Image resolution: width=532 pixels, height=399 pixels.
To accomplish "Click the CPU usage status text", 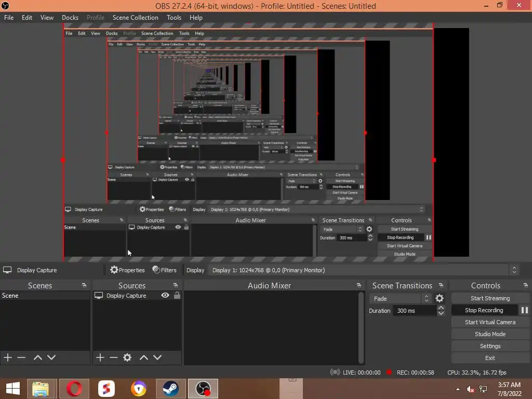I will [x=477, y=373].
